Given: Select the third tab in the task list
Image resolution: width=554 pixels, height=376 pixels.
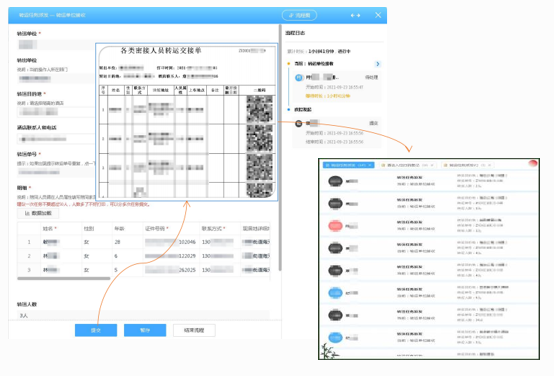Looking at the screenshot, I should 467,165.
